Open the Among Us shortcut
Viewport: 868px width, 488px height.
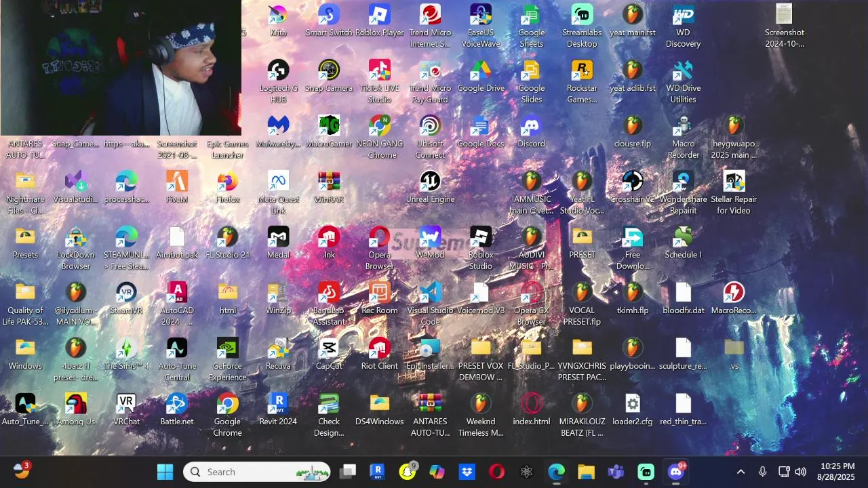pos(76,409)
